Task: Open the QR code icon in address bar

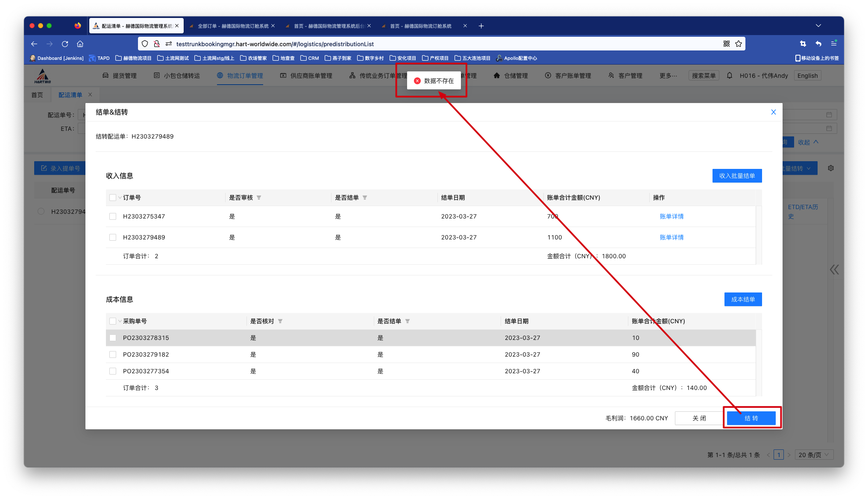Action: [727, 44]
